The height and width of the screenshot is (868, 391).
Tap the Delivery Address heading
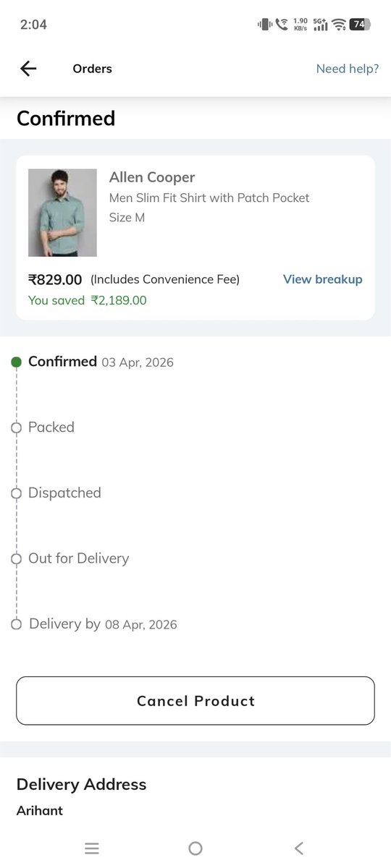[81, 784]
